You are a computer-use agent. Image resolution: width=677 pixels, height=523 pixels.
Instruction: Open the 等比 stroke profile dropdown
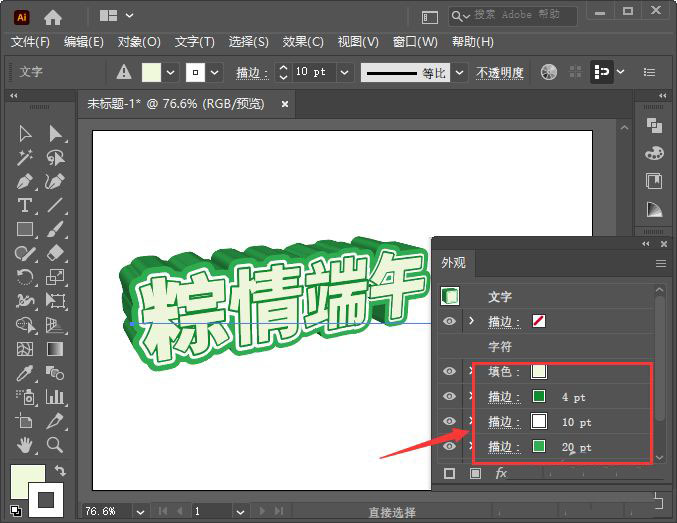coord(459,72)
